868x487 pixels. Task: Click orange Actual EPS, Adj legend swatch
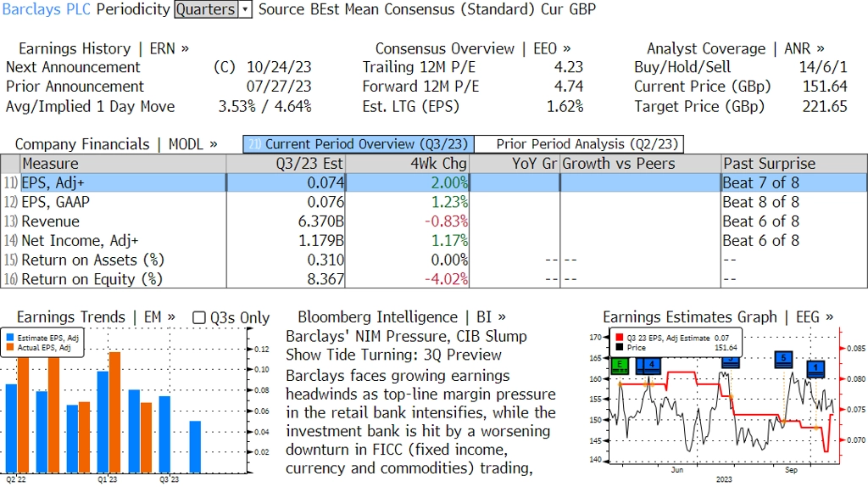(10, 347)
